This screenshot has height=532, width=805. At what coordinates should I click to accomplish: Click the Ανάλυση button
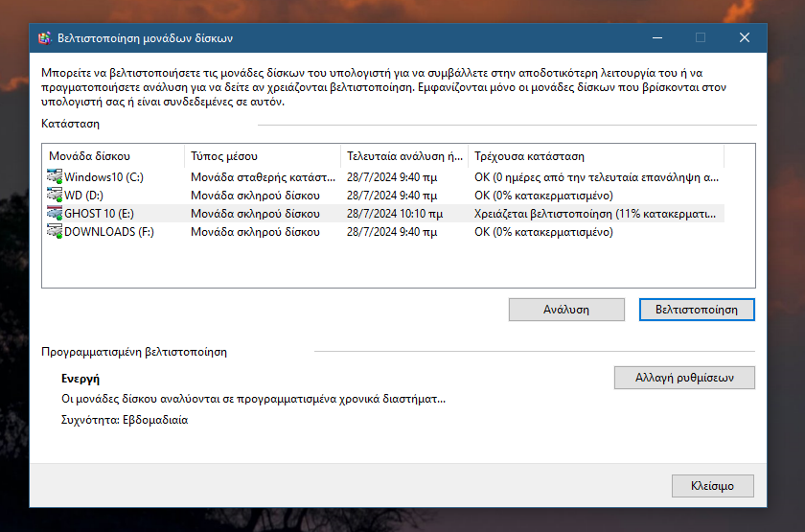566,310
